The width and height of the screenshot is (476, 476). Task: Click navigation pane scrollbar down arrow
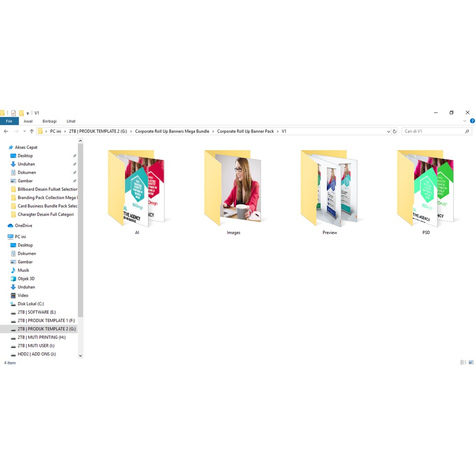click(x=80, y=356)
